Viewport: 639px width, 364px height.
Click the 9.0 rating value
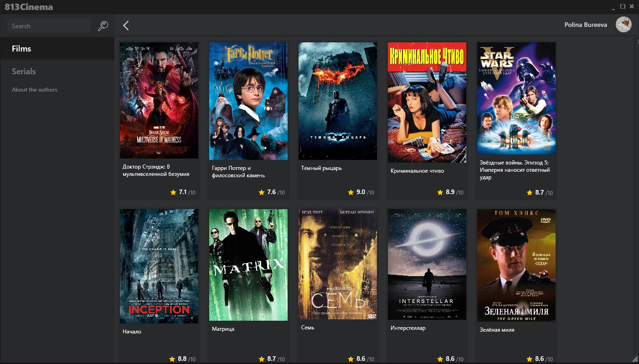pyautogui.click(x=361, y=192)
